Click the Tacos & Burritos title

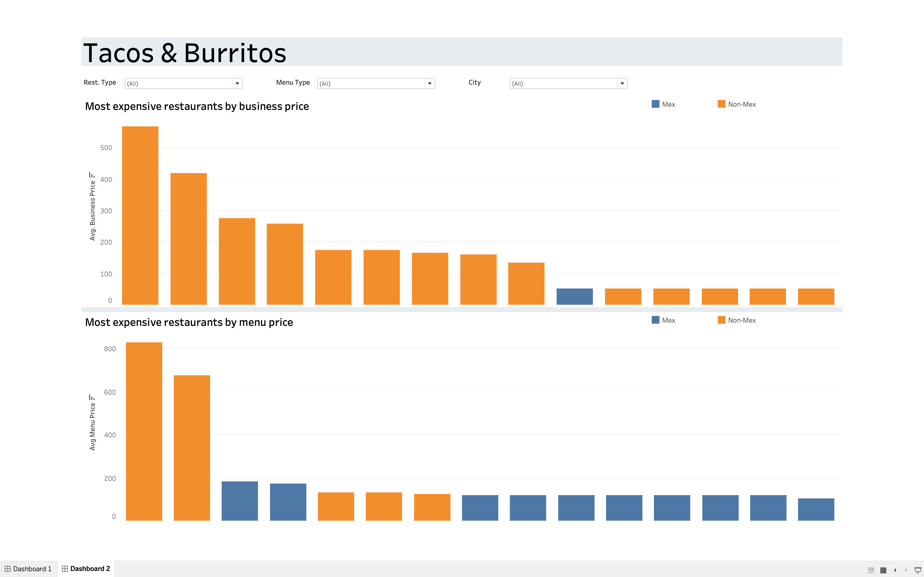(185, 53)
